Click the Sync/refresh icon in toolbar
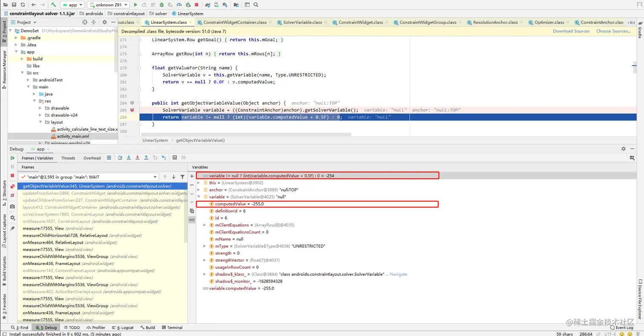Screen dimensions: 644x336 pyautogui.click(x=23, y=5)
